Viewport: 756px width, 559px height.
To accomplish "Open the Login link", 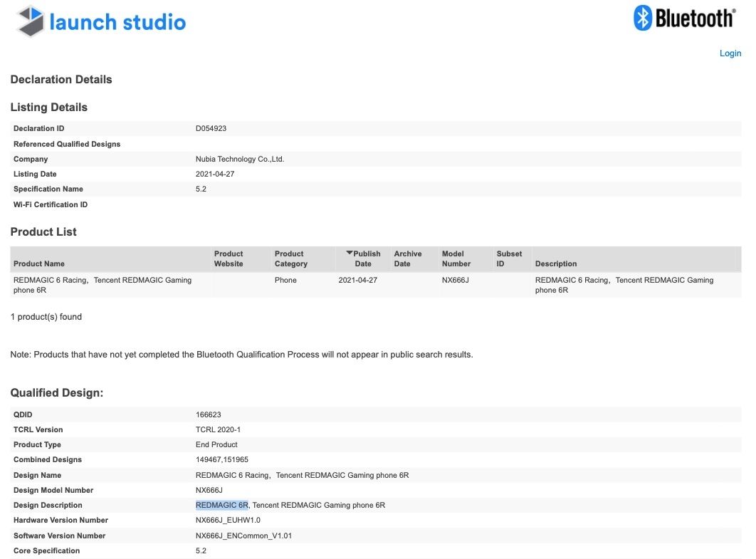I will point(730,53).
